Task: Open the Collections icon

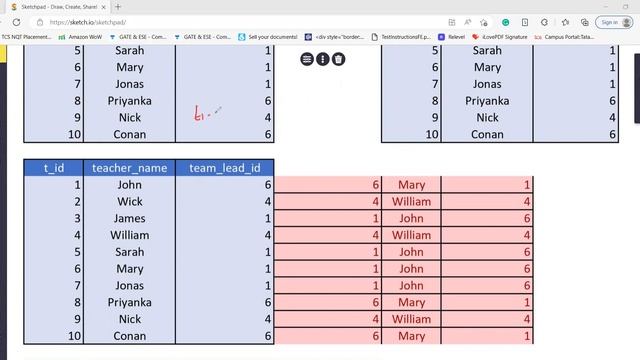Action: coord(584,22)
